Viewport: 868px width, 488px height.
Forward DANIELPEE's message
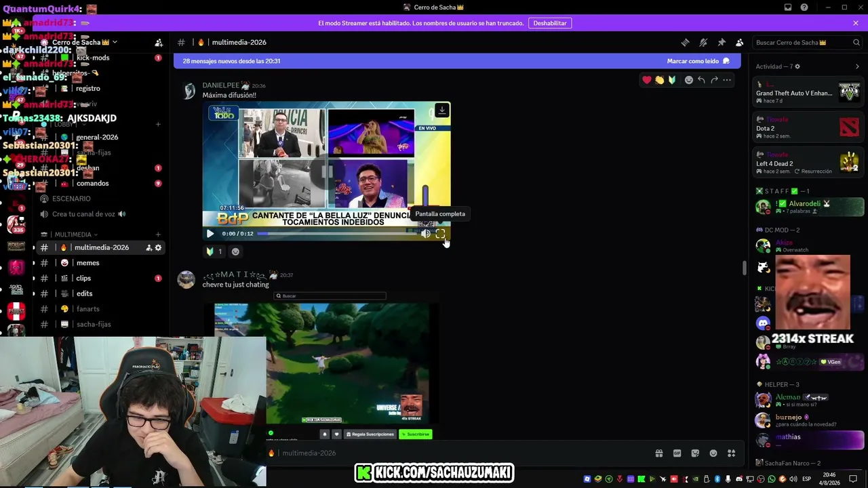pos(714,80)
